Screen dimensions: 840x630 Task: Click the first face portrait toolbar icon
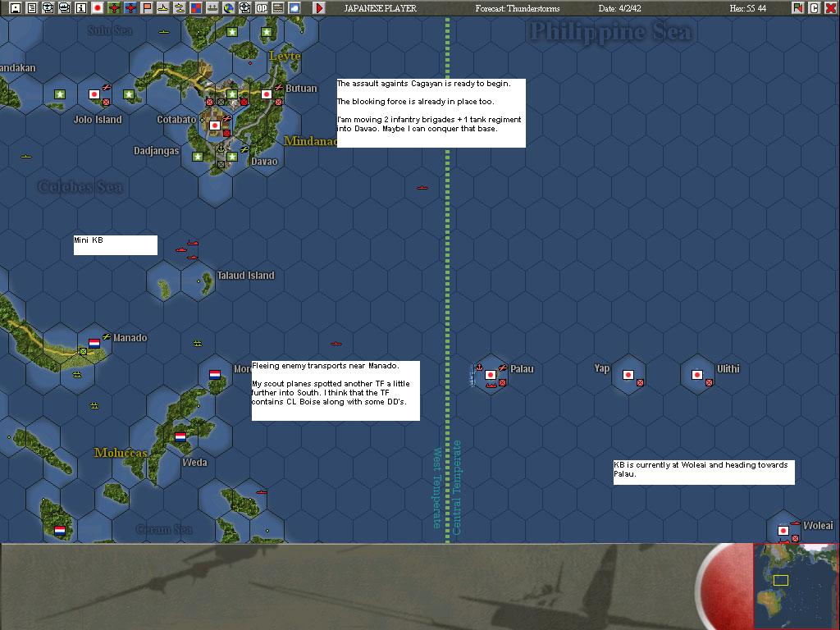pos(48,8)
